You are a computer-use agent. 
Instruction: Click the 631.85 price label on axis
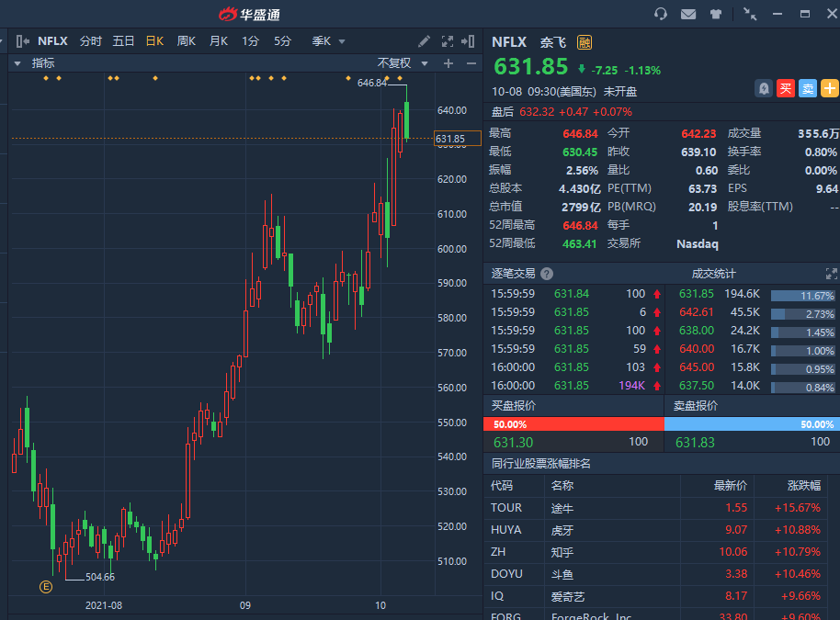point(457,139)
